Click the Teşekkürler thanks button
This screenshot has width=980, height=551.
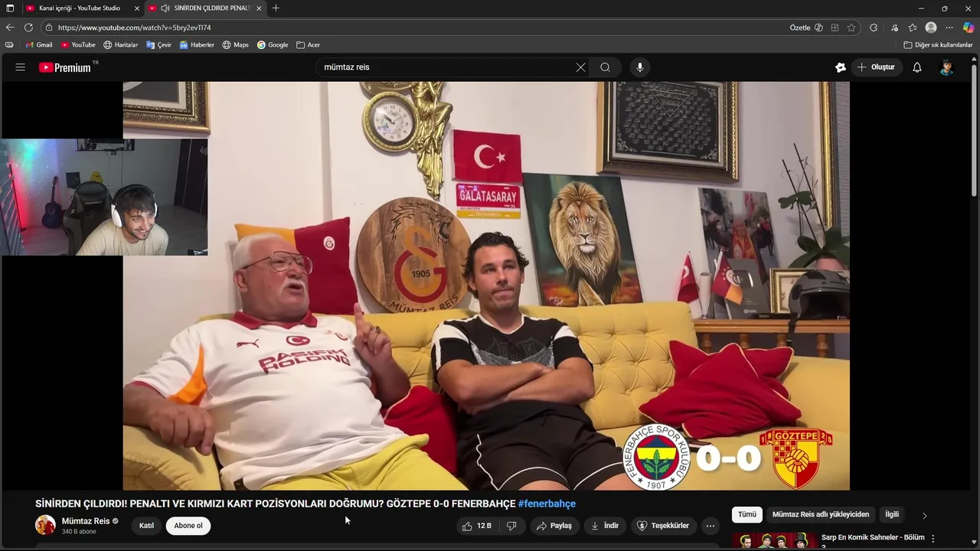pyautogui.click(x=663, y=526)
